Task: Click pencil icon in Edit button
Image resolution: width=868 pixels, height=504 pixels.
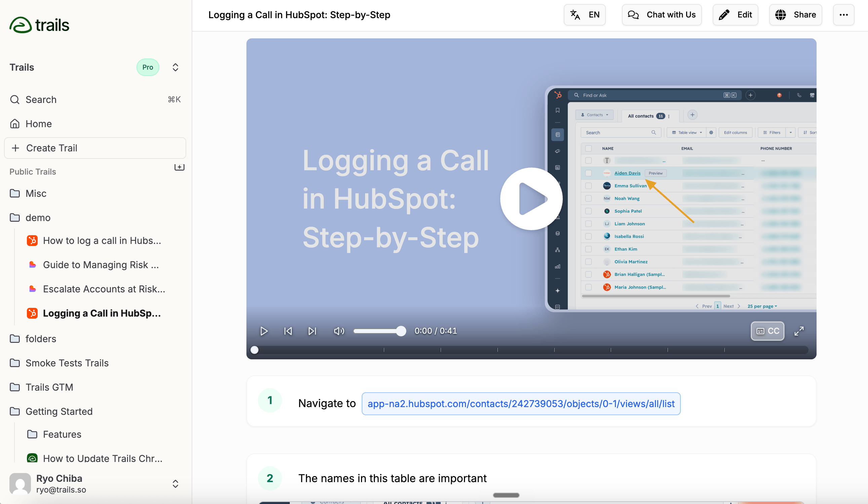Action: click(724, 15)
